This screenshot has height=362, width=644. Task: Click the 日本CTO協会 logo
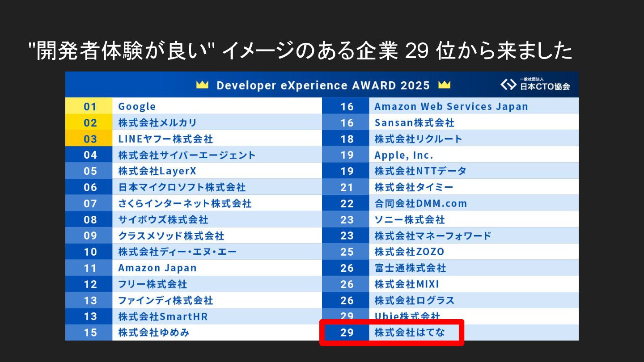535,84
